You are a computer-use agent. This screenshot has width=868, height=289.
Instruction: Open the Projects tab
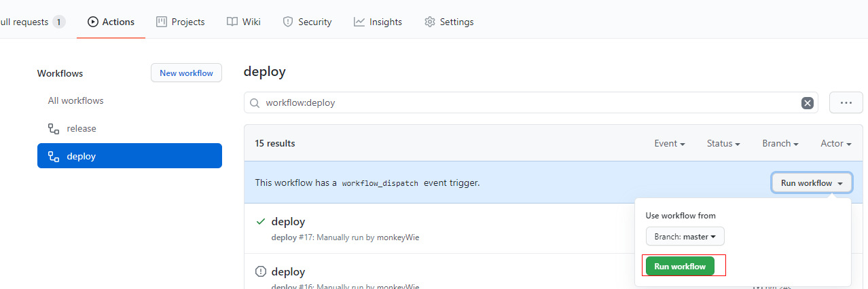coord(180,22)
